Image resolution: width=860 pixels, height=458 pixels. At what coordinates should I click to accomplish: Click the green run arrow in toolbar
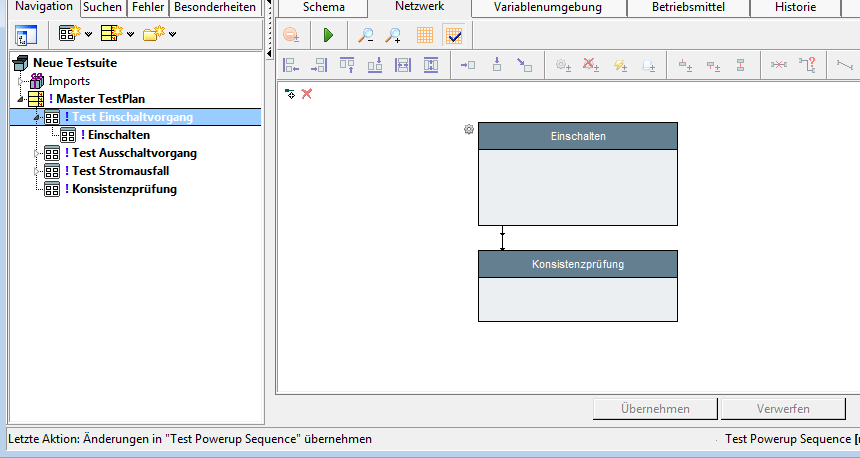(x=328, y=35)
